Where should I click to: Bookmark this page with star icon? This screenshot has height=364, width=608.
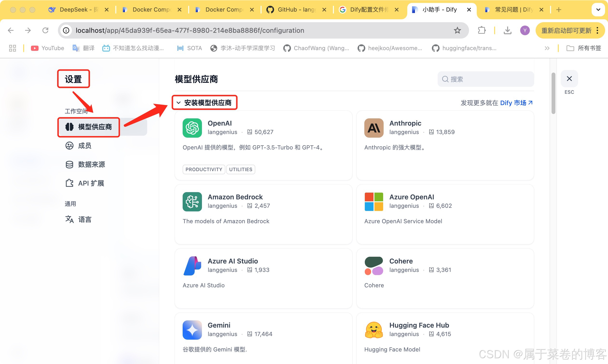point(457,30)
